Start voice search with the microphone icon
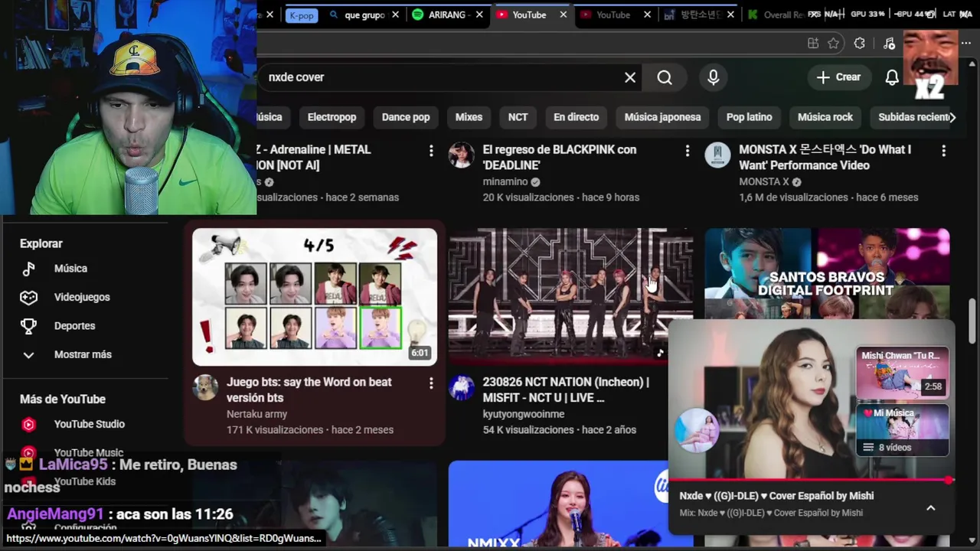The height and width of the screenshot is (551, 980). pos(714,77)
